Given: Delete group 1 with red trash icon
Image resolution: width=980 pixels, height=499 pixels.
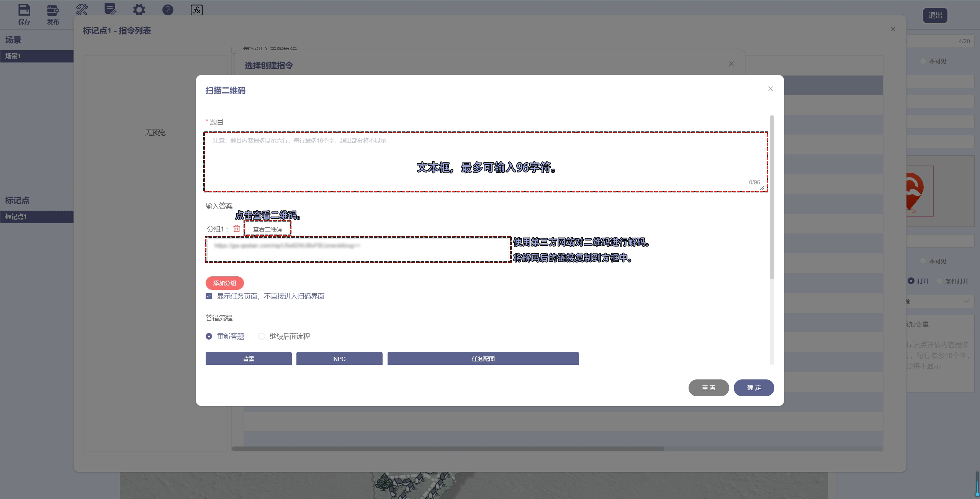Looking at the screenshot, I should point(237,228).
